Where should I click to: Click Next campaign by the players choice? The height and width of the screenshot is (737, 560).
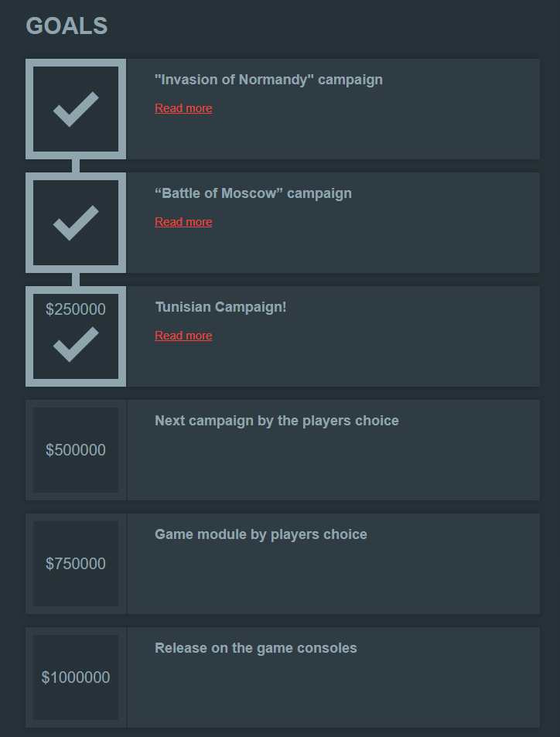click(x=276, y=421)
